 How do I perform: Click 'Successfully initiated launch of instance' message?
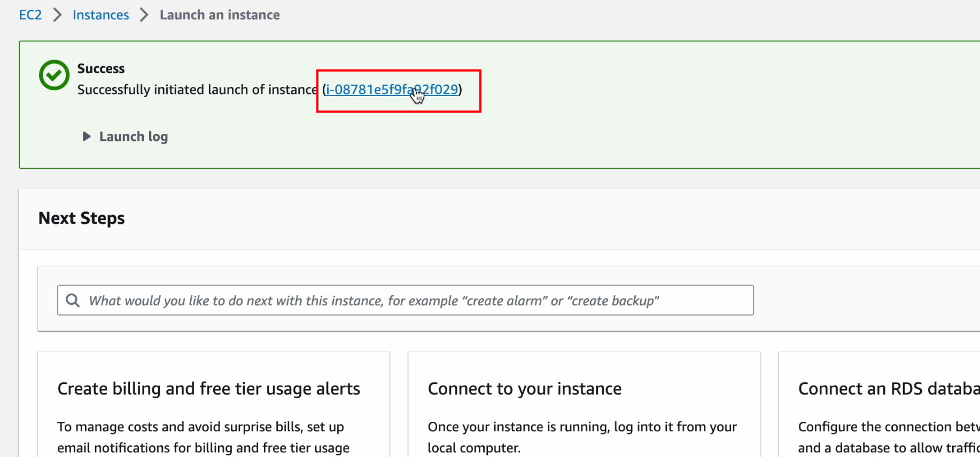197,90
